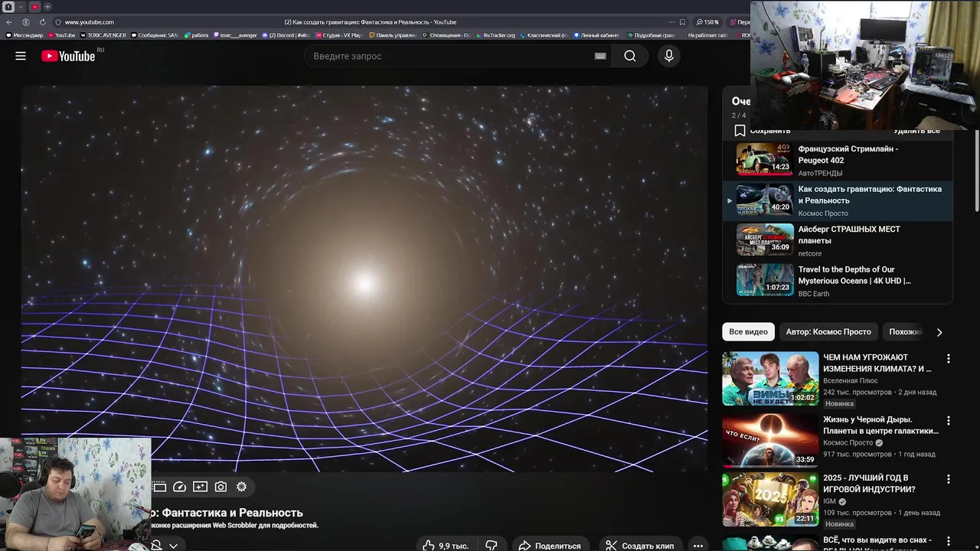Viewport: 980px width, 551px height.
Task: Like the video (9,9 тыс.)
Action: [446, 546]
